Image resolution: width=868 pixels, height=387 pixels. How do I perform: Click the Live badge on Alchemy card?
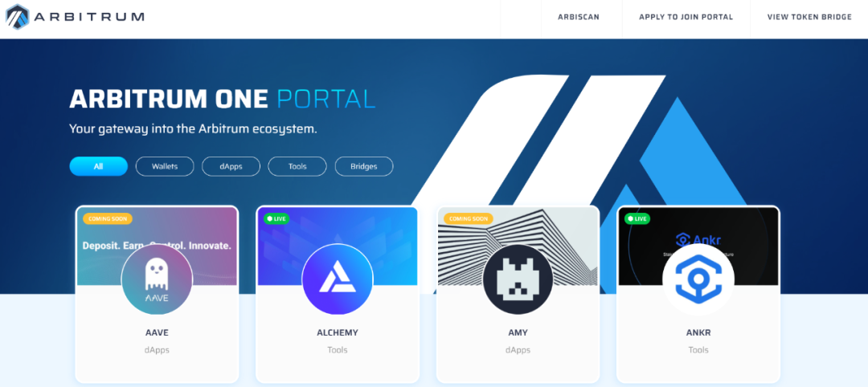pos(276,218)
